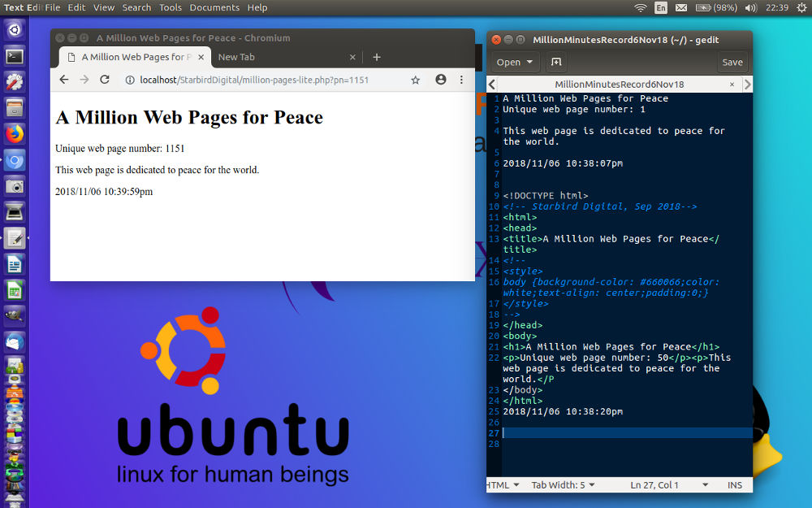Open the Help menu
Screen dimensions: 812x508
click(257, 8)
